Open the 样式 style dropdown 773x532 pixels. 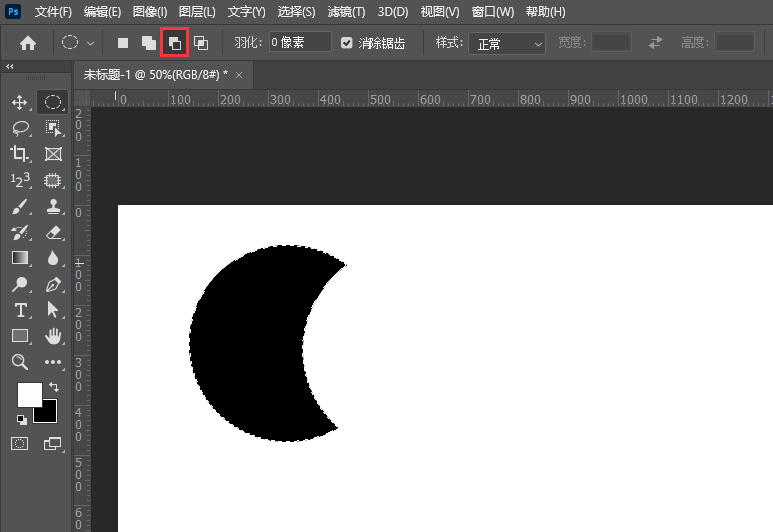(508, 43)
